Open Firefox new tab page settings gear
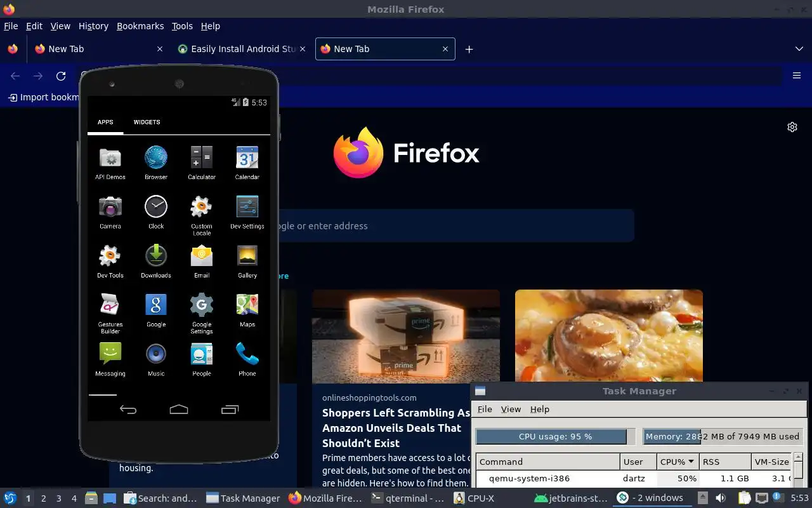812x508 pixels. tap(792, 127)
